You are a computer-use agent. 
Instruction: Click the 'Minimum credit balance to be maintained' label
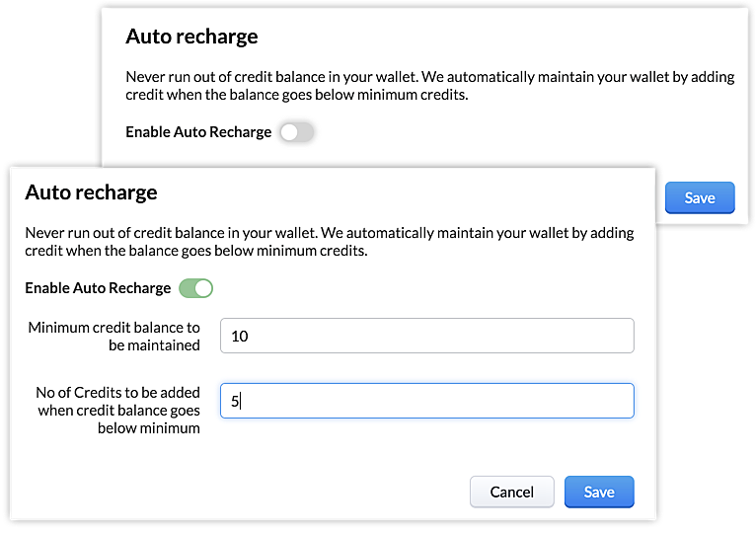point(113,336)
